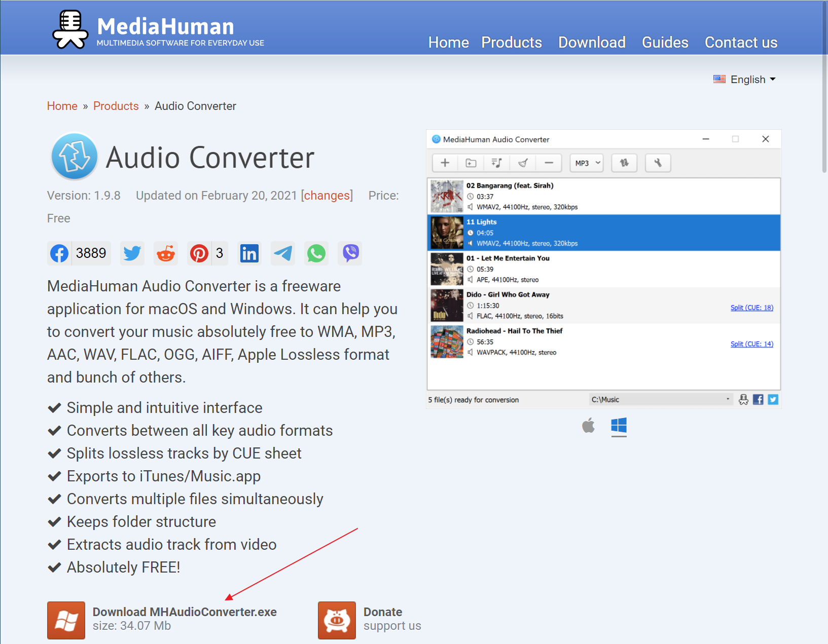Share via WhatsApp
Image resolution: width=828 pixels, height=644 pixels.
(x=316, y=253)
